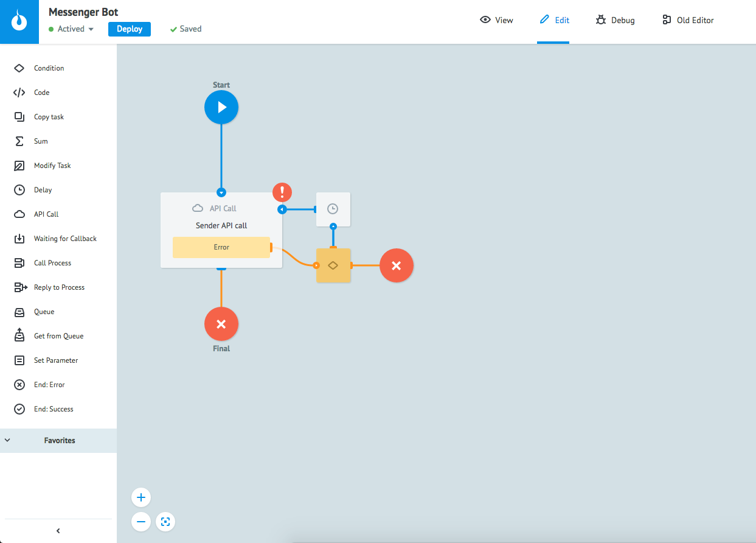This screenshot has height=543, width=756.
Task: Select the Condition node icon in sidebar
Action: coord(19,68)
